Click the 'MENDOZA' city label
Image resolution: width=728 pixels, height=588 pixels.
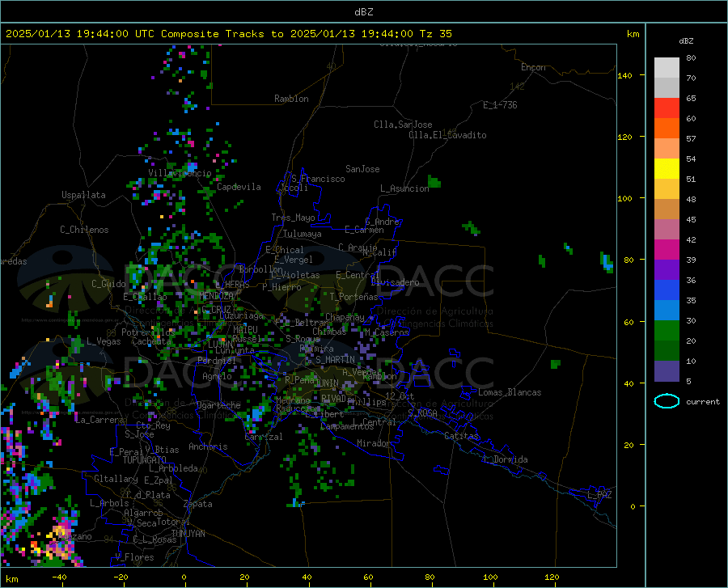216,296
